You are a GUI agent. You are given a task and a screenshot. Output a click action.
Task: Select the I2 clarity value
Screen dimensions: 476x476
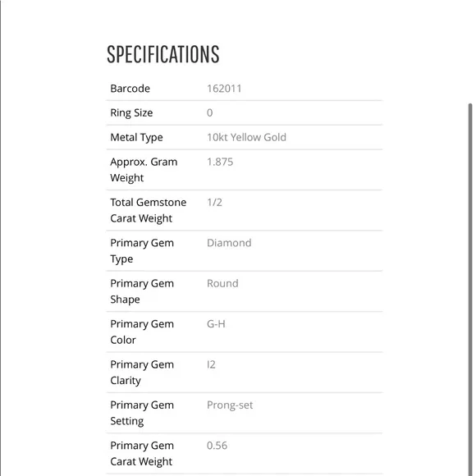[x=211, y=364]
